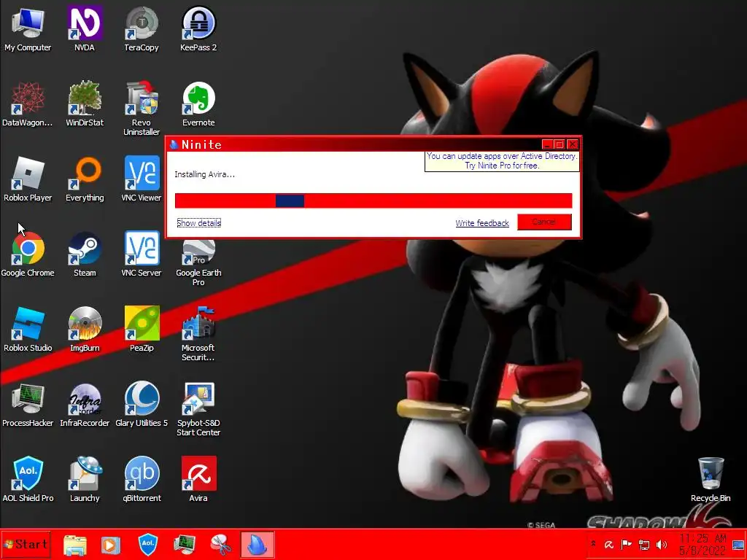This screenshot has width=747, height=560.
Task: Open Action Center flag tray icon
Action: pos(627,544)
